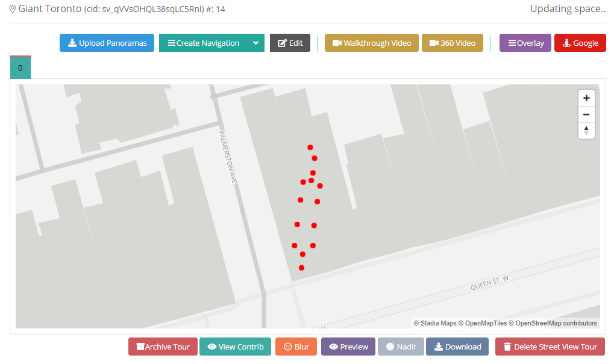
Task: Open the 360 Video option
Action: pos(453,43)
